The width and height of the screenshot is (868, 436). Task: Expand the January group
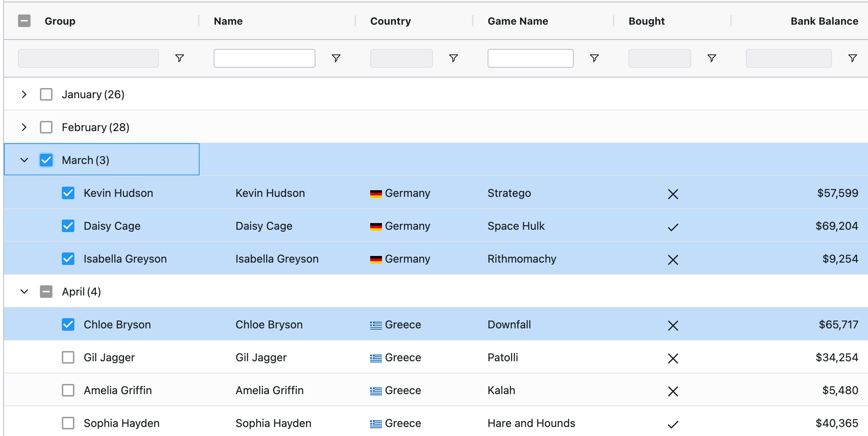tap(24, 94)
